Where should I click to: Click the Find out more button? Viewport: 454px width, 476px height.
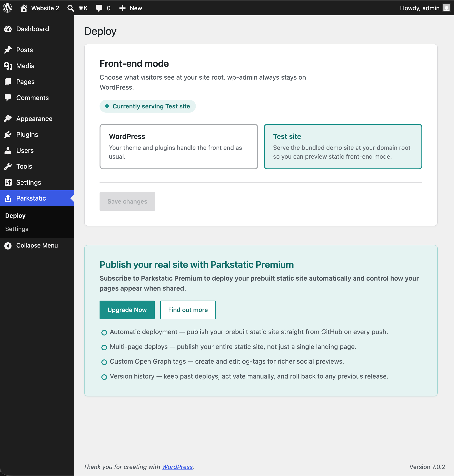[x=188, y=310]
